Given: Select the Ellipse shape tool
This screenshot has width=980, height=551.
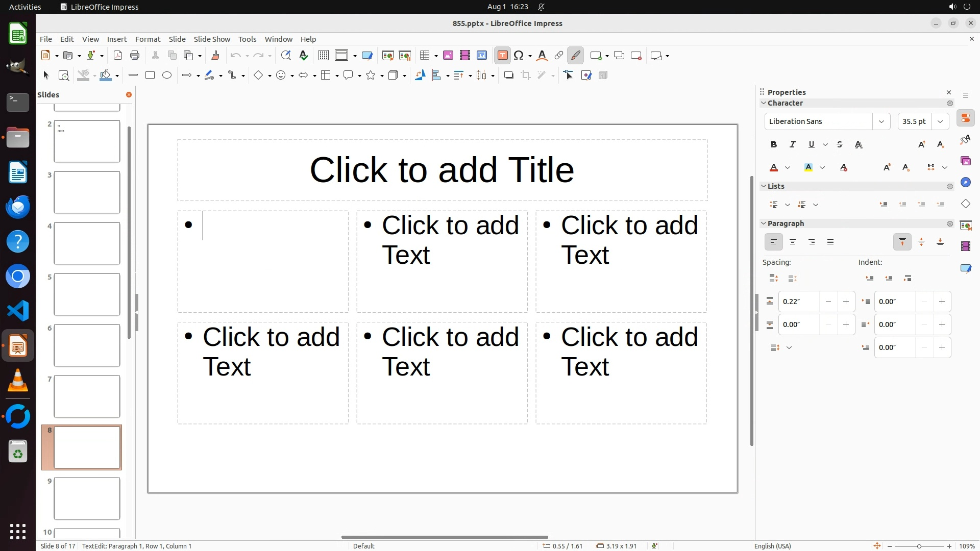Looking at the screenshot, I should click(x=167, y=76).
